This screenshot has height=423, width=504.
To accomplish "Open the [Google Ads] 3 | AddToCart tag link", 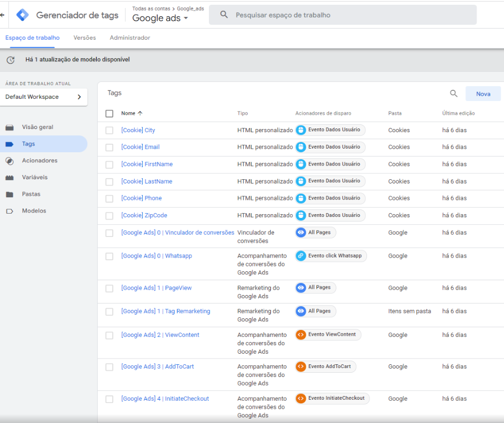I will click(157, 366).
